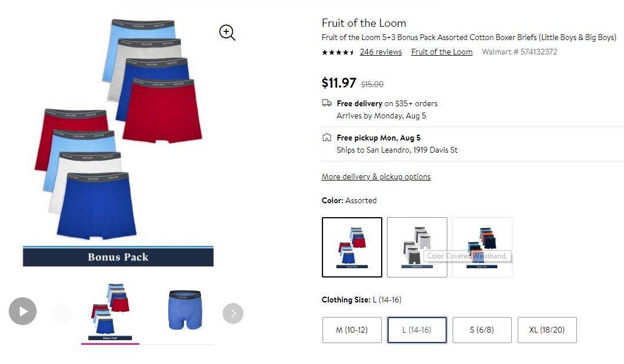
Task: Click the star rating icons
Action: click(338, 52)
